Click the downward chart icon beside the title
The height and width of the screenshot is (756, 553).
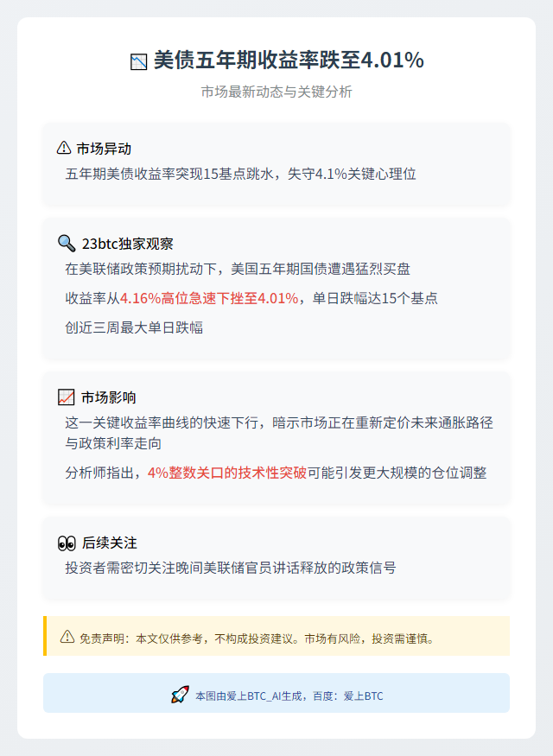point(139,61)
